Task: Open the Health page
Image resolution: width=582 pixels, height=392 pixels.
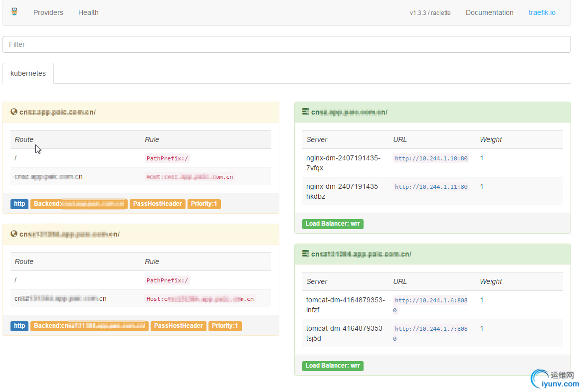Action: pos(88,12)
